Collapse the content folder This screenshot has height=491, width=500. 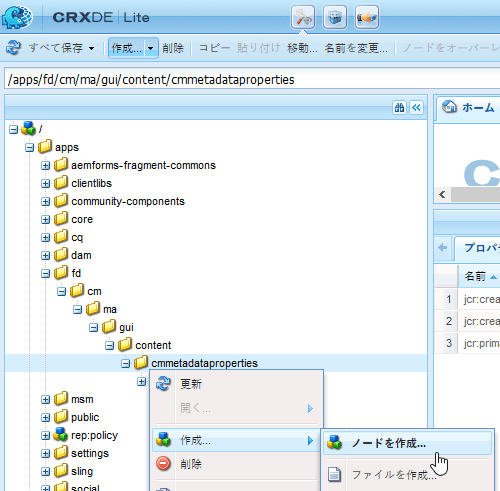(109, 345)
